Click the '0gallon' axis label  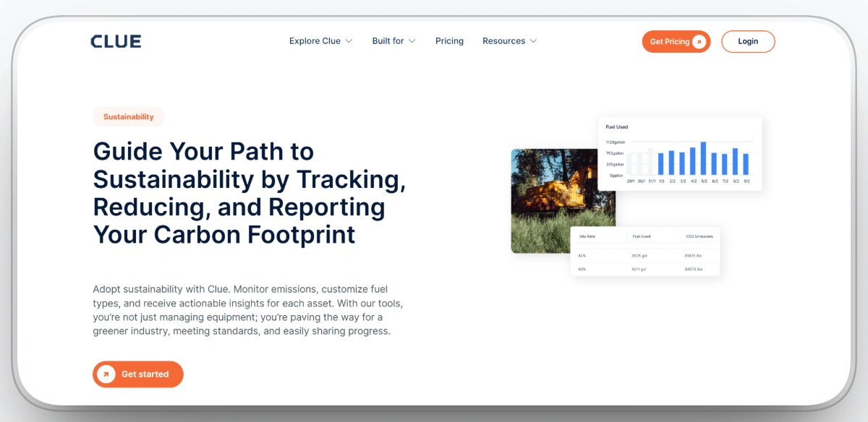click(617, 176)
